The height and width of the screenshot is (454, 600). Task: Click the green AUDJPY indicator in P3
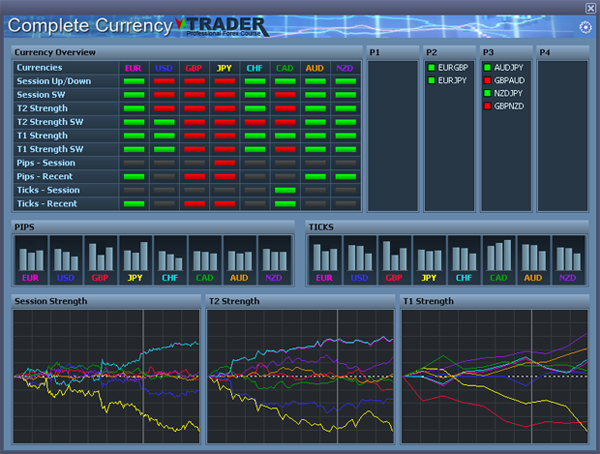[487, 68]
